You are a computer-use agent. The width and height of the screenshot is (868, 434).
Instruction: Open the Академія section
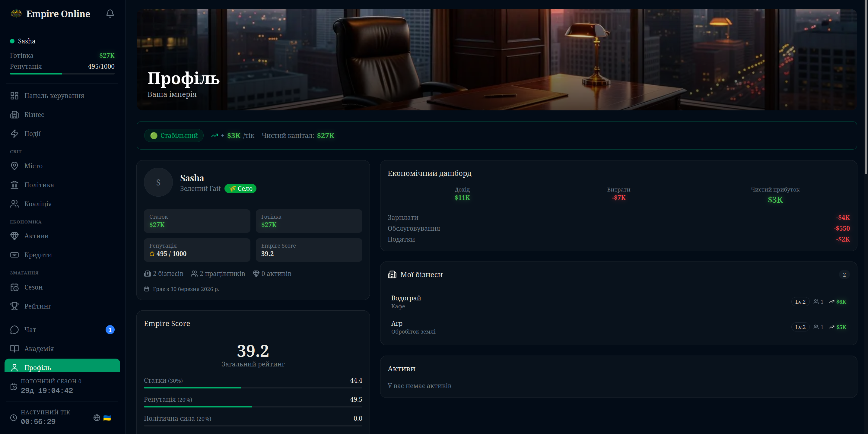tap(39, 348)
